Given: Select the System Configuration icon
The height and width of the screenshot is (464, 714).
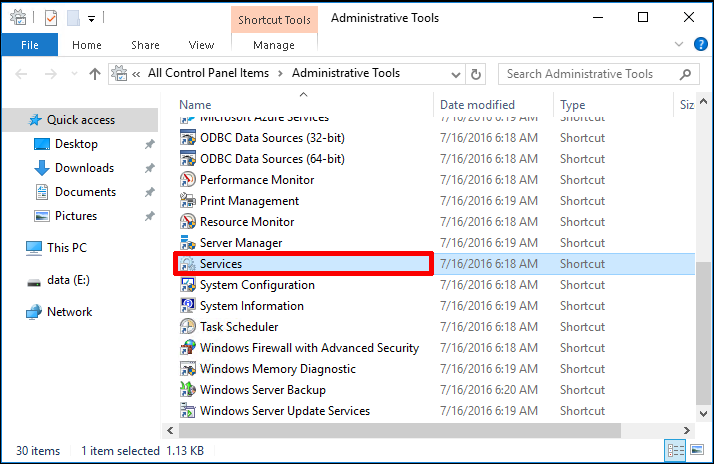Looking at the screenshot, I should [188, 284].
